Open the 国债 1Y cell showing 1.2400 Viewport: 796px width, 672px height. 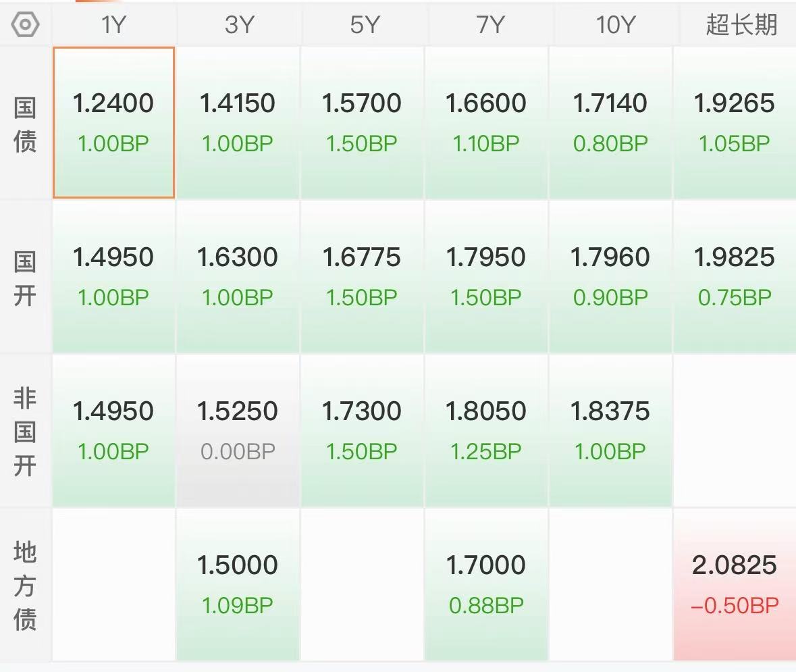point(113,122)
